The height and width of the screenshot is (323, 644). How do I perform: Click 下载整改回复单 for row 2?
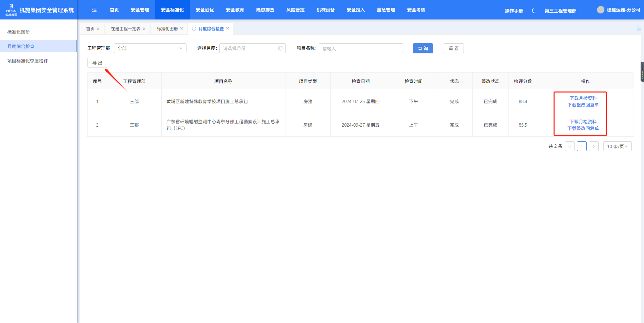pos(583,128)
